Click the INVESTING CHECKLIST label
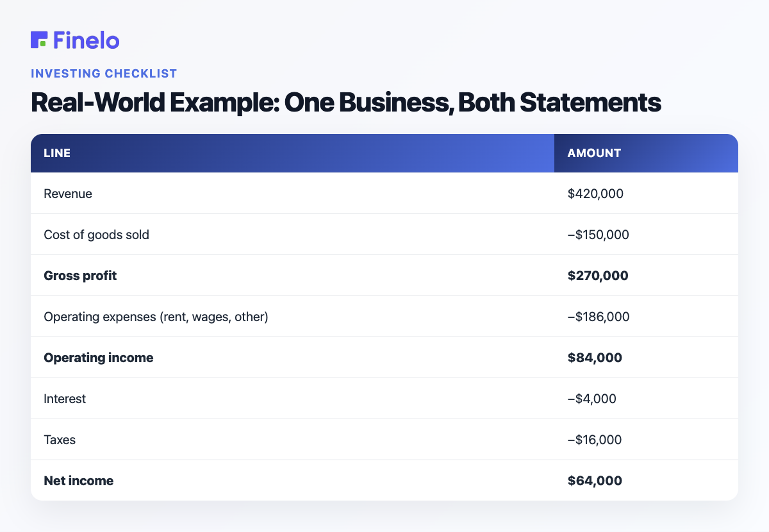769x532 pixels. click(x=104, y=74)
